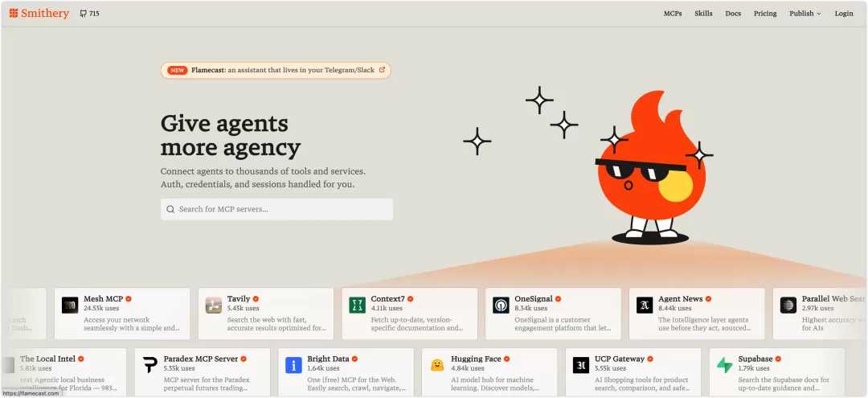868x398 pixels.
Task: Click the '4.84k uses' text
Action: [468, 369]
